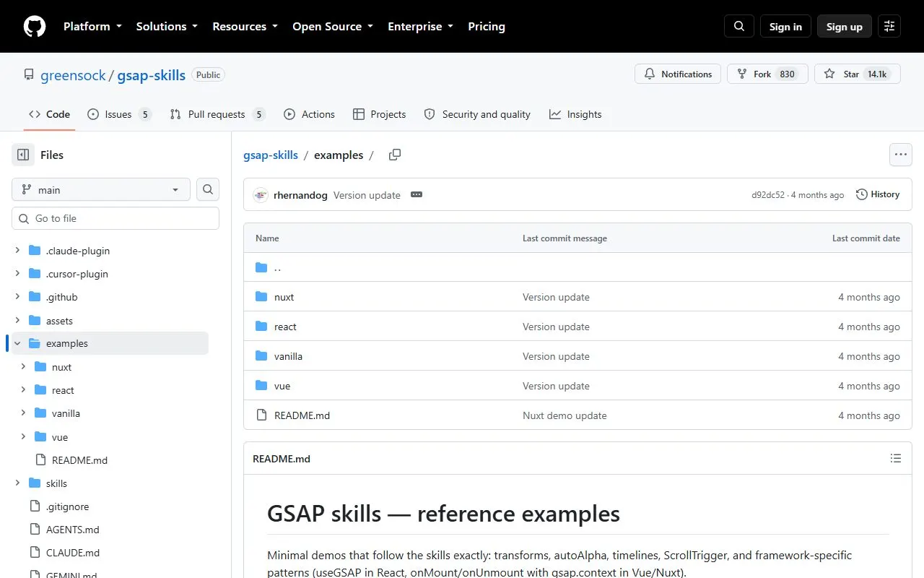Open the README outline icon

coord(896,458)
